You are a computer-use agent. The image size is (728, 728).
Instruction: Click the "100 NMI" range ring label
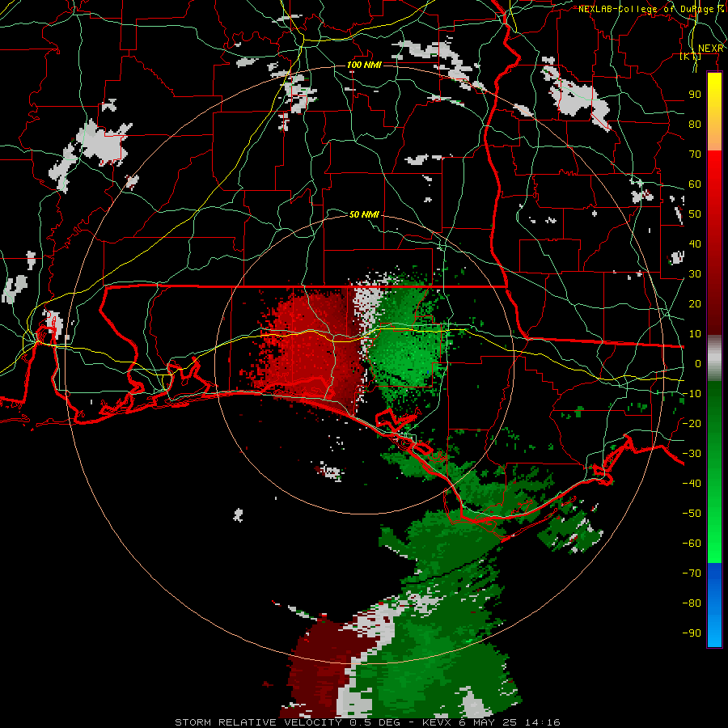pyautogui.click(x=364, y=65)
